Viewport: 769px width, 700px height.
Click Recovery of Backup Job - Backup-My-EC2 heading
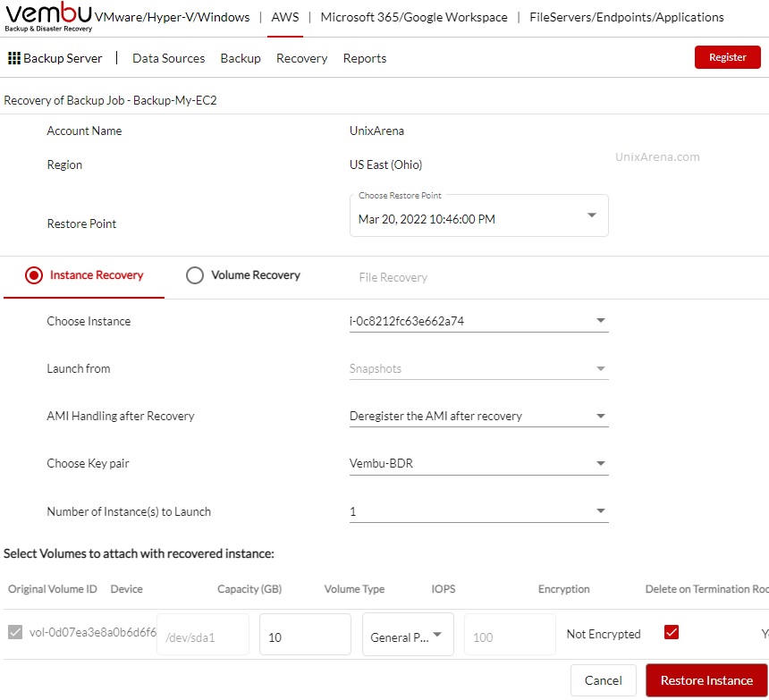pyautogui.click(x=110, y=100)
